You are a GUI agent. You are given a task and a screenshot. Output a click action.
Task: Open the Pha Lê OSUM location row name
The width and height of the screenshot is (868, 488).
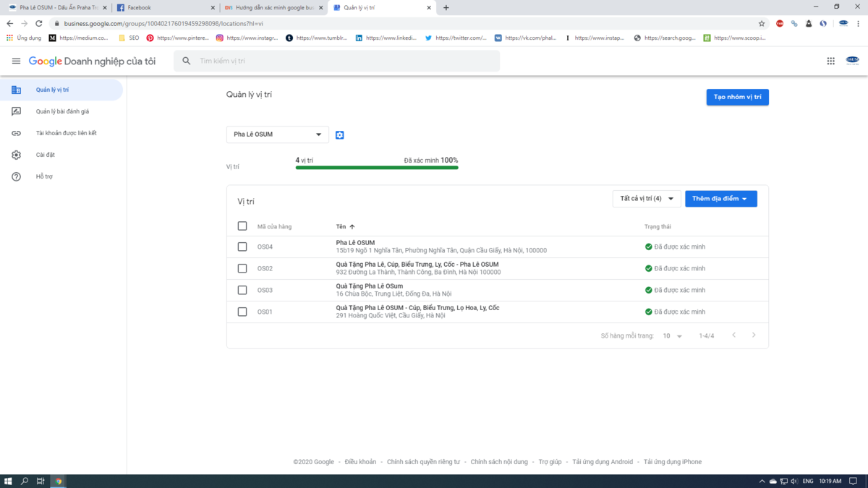pyautogui.click(x=355, y=243)
